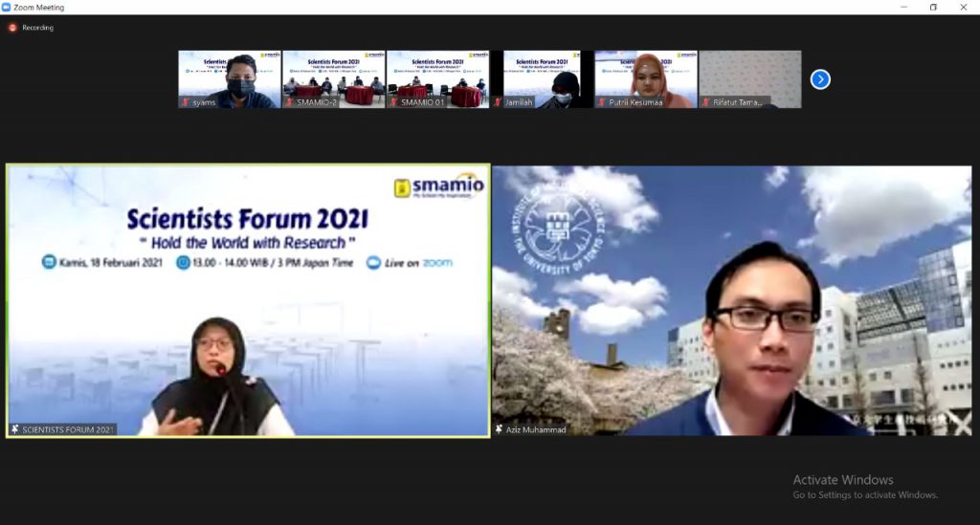Select the SMAMIO 01 video thumbnail
The height and width of the screenshot is (525, 980).
click(437, 78)
